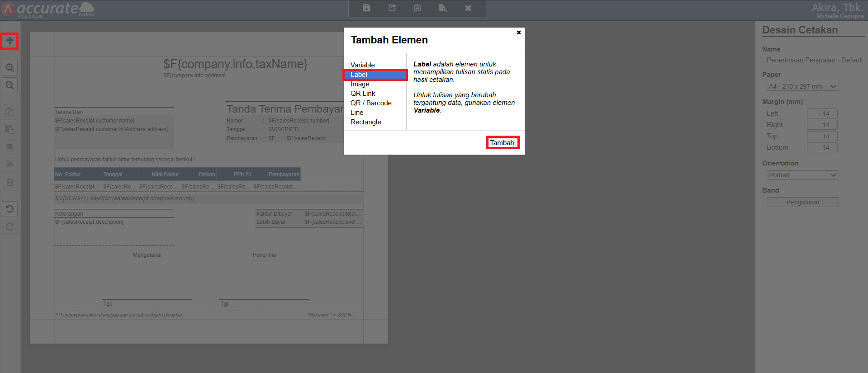
Task: Click the undo icon in left sidebar
Action: click(9, 209)
